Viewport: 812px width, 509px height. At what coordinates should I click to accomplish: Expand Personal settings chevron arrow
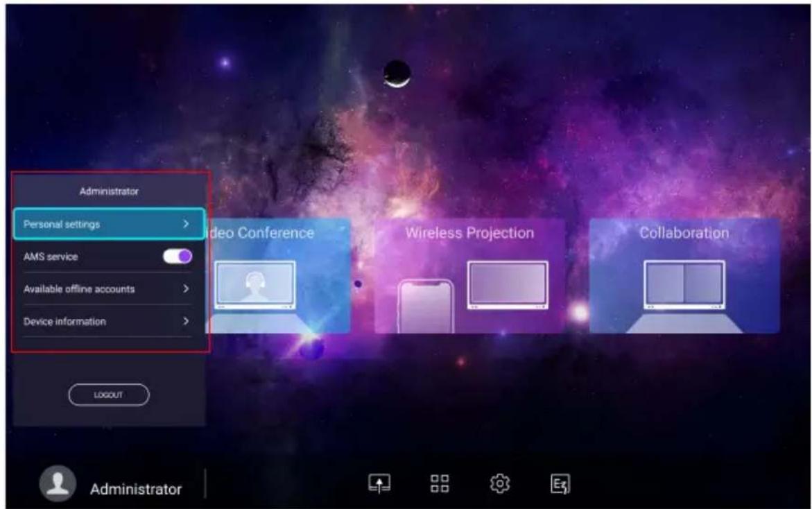point(186,224)
